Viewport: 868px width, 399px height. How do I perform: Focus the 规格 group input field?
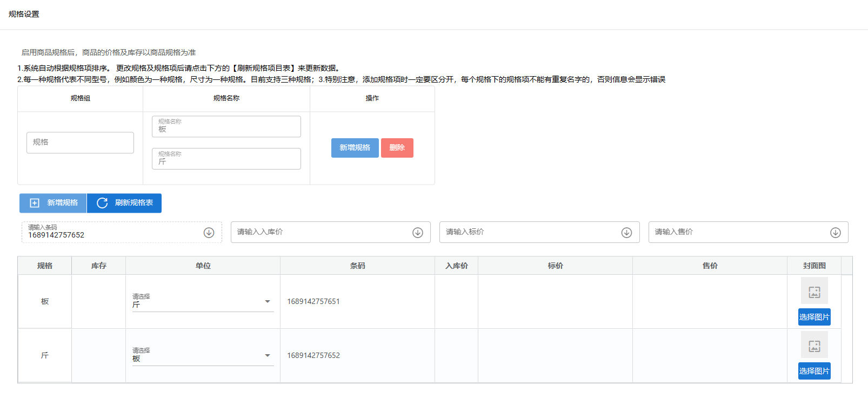(x=80, y=143)
